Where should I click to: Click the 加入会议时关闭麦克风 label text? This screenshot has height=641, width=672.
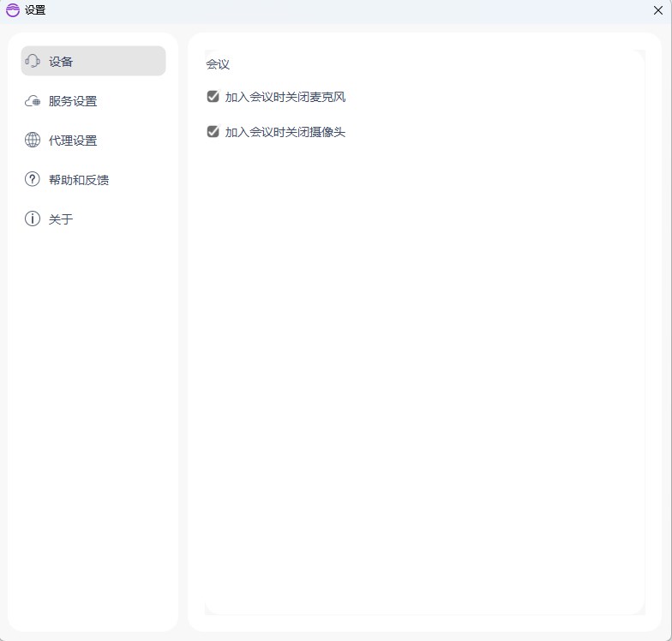(285, 97)
